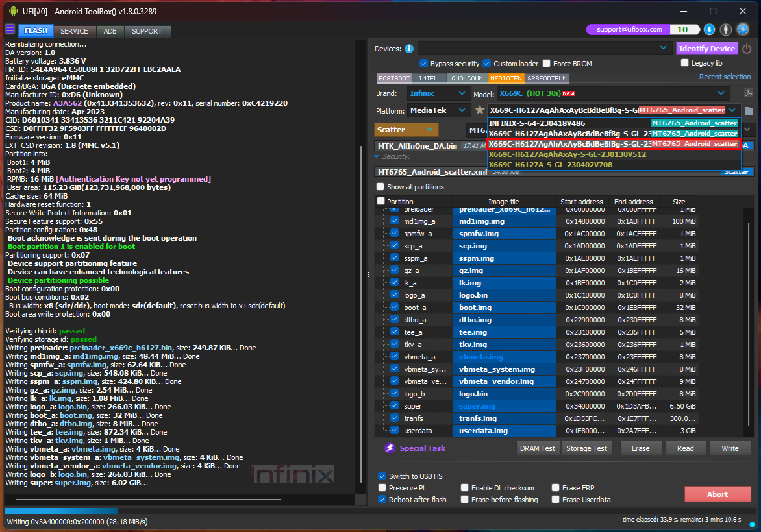Screen dimensions: 761x532
Task: Collapse the firmware selection dropdown arrow
Action: point(732,110)
